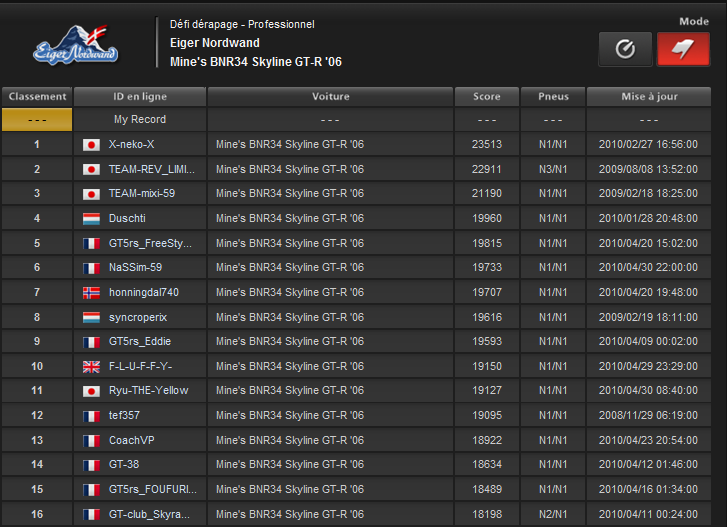Select score 19960
Image resolution: width=727 pixels, height=527 pixels.
coord(487,218)
